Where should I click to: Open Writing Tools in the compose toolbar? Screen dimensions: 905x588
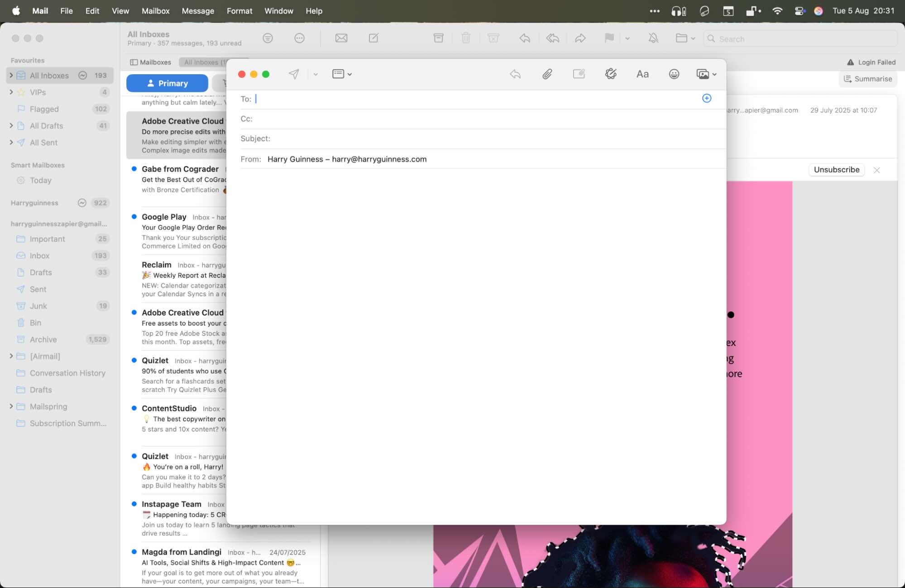(x=611, y=74)
